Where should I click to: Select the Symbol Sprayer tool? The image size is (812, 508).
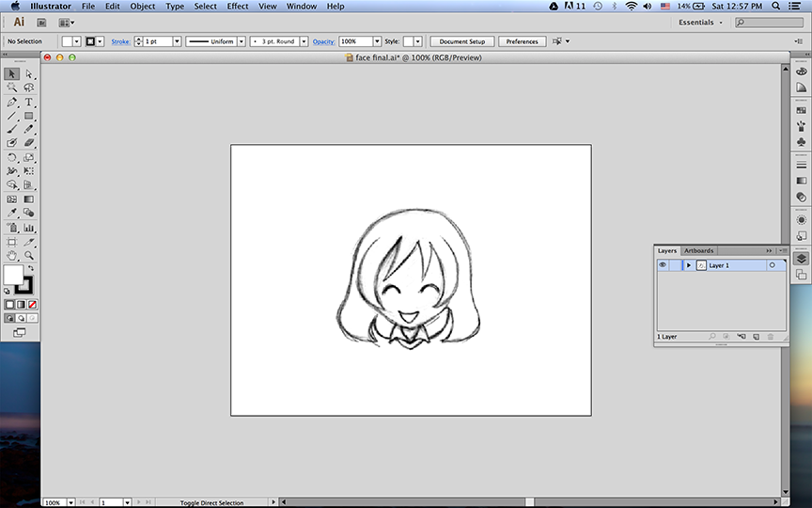[12, 228]
